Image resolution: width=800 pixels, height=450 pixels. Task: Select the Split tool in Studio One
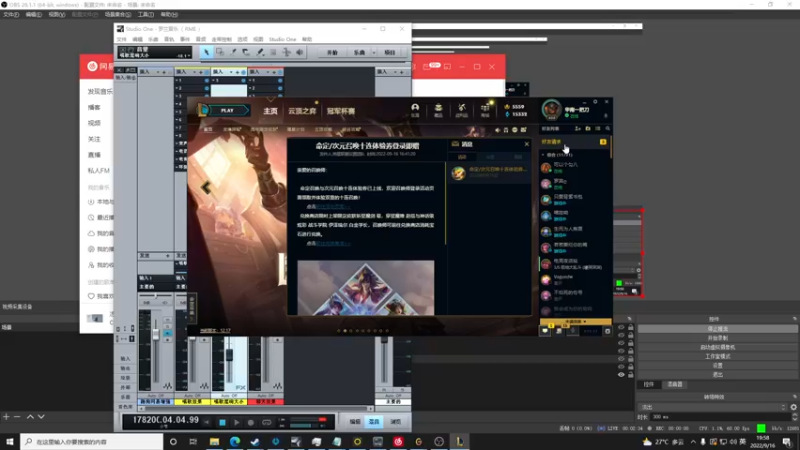(x=233, y=52)
